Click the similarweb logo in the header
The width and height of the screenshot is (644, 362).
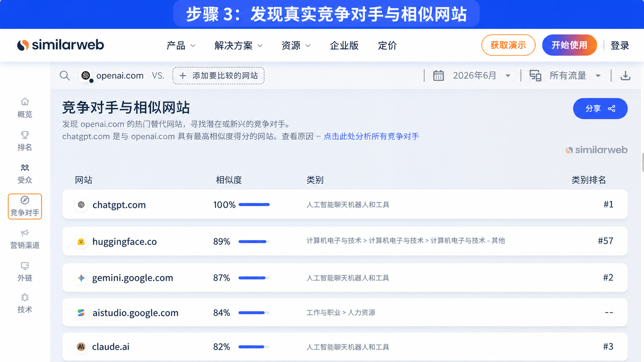(60, 45)
